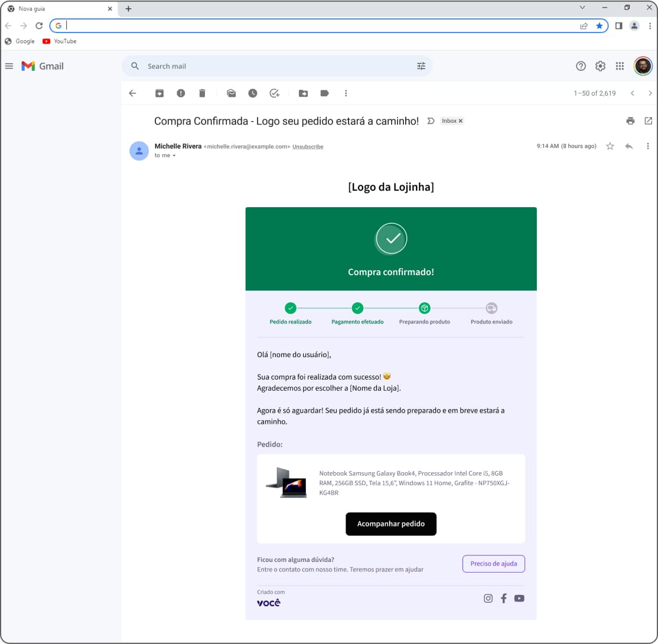Click the Acompanhar pedido button
This screenshot has height=644, width=658.
[x=391, y=524]
